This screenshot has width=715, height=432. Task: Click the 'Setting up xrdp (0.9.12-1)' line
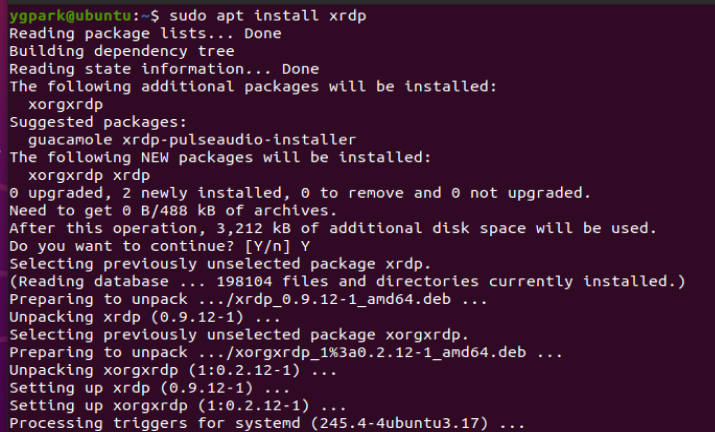[150, 387]
